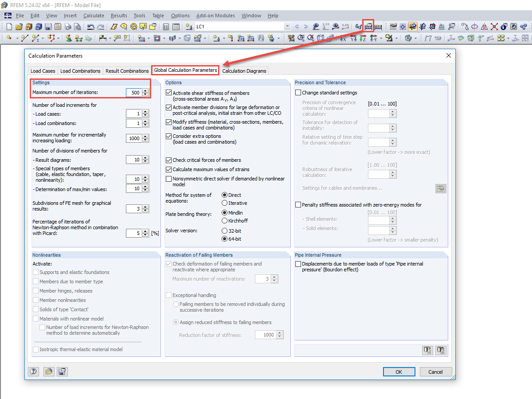Switch to Load Cases tab
This screenshot has width=532, height=399.
tap(43, 71)
